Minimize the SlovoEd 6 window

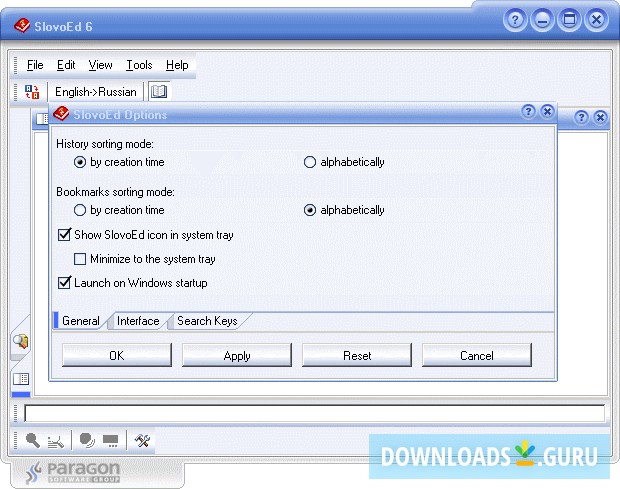point(542,19)
